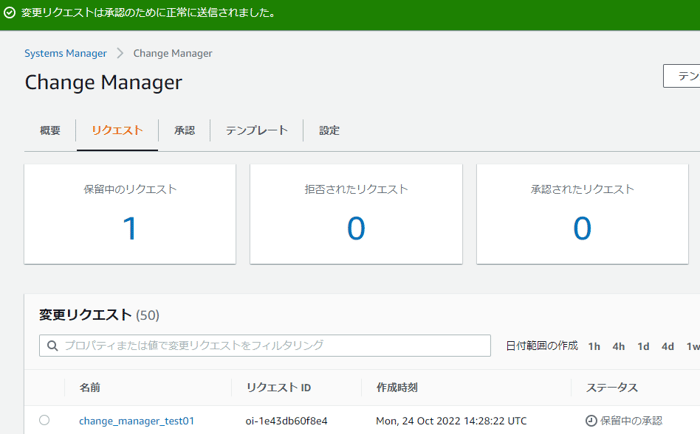Viewport: 700px width, 434px height.
Task: Open the change_manager_test01 request link
Action: point(137,421)
